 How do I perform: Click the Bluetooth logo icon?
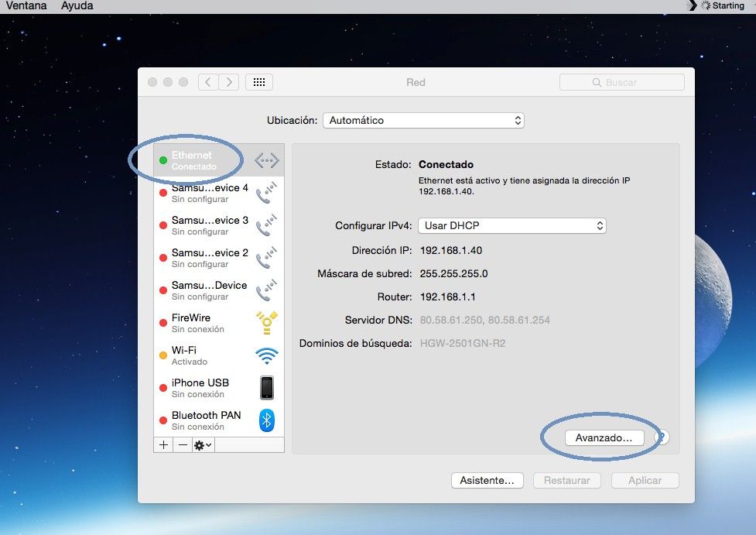coord(267,420)
